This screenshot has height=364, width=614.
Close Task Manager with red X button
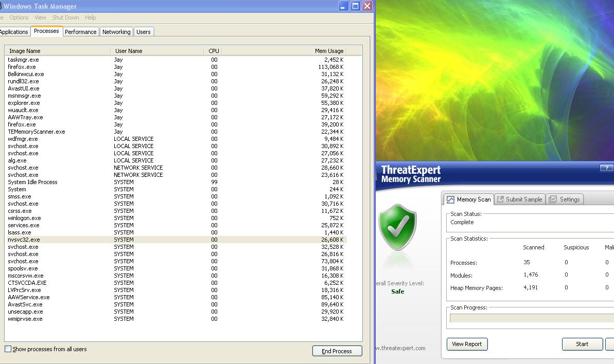click(x=367, y=6)
